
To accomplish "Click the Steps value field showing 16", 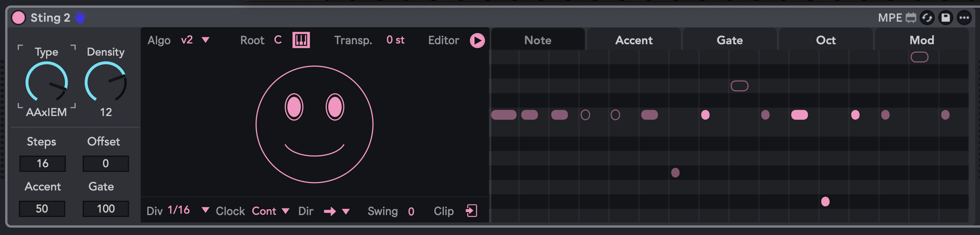I will pos(42,164).
